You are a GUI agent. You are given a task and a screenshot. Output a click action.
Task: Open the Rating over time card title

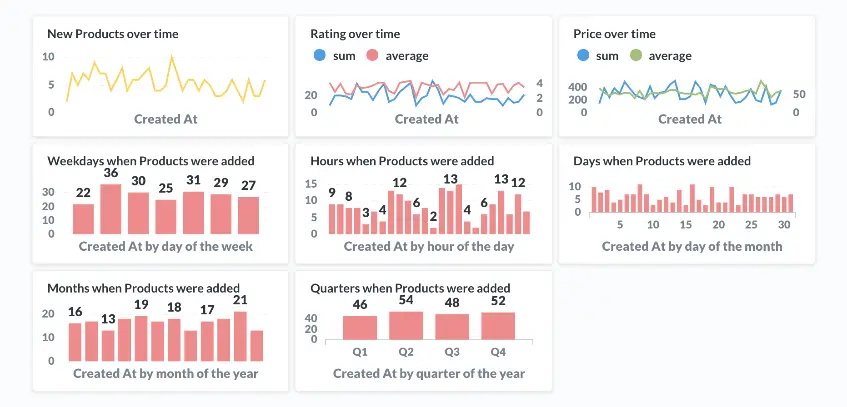click(x=354, y=34)
